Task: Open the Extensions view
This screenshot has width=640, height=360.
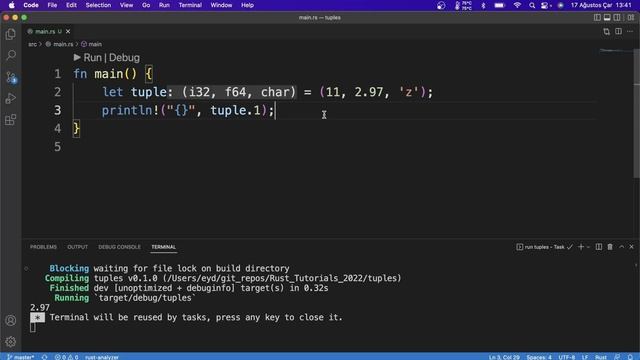Action: (x=11, y=120)
